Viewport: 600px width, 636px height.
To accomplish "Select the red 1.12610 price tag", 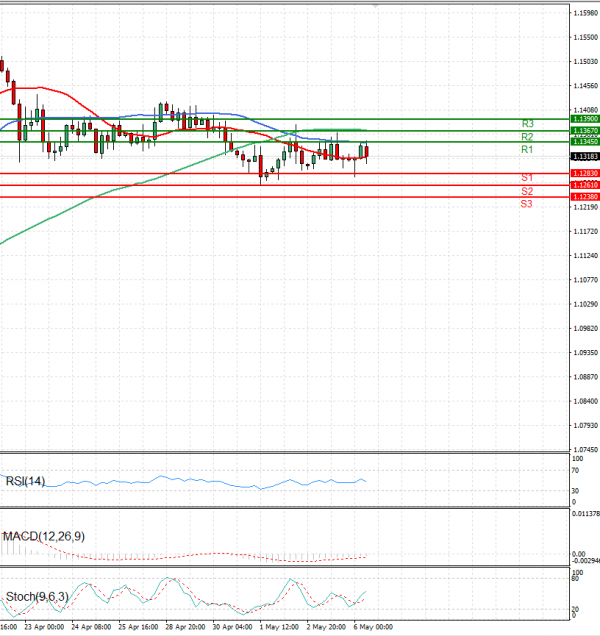I will pyautogui.click(x=585, y=185).
